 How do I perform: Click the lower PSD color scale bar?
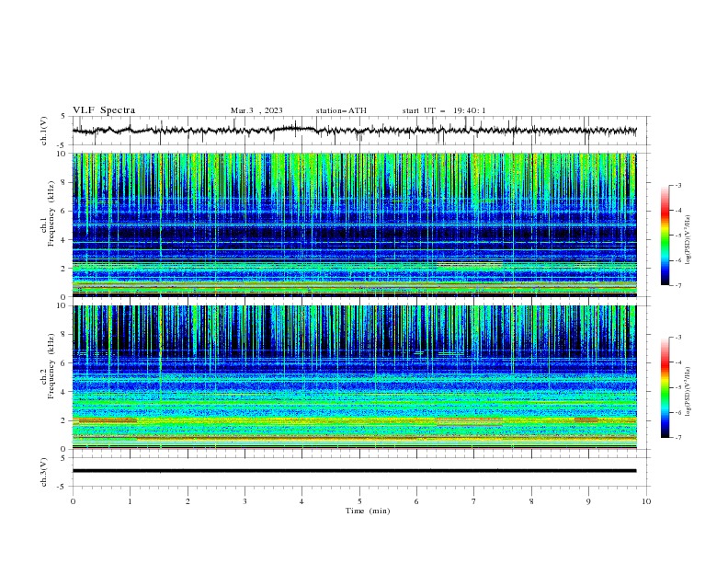[665, 387]
